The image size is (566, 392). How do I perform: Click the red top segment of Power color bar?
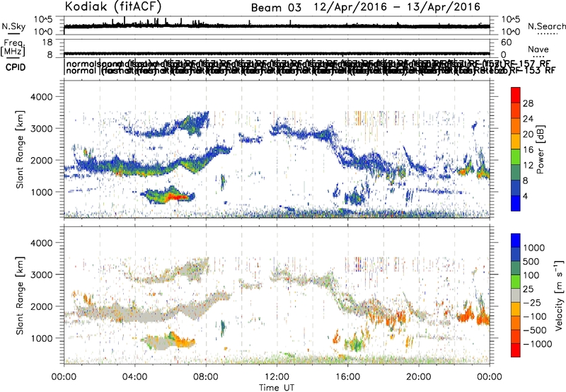pos(516,95)
